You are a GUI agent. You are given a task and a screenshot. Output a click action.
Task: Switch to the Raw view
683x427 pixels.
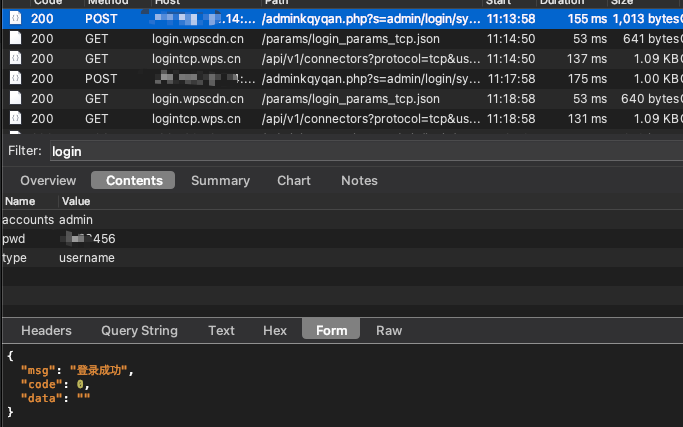tap(389, 330)
